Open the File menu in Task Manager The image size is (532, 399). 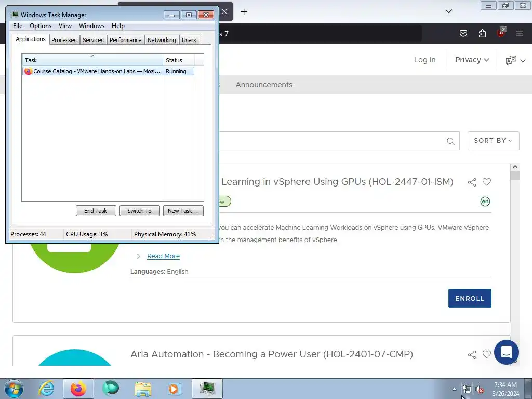point(18,26)
